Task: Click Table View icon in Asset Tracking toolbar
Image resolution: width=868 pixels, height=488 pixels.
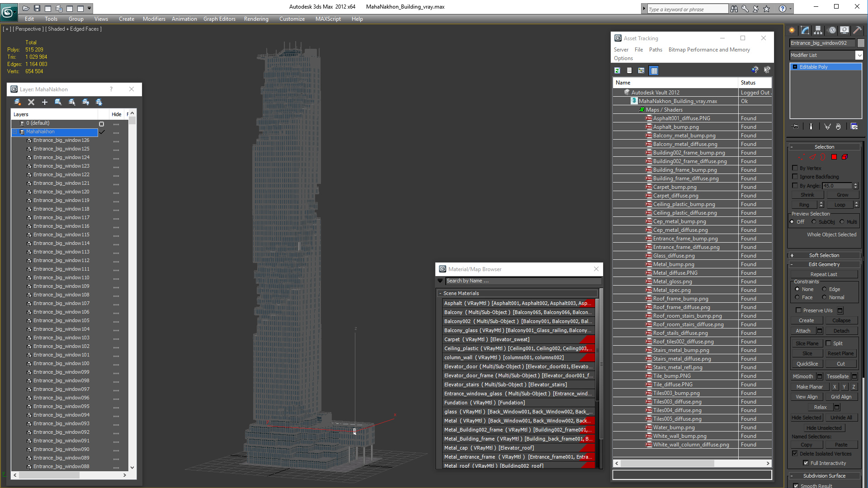Action: (654, 70)
